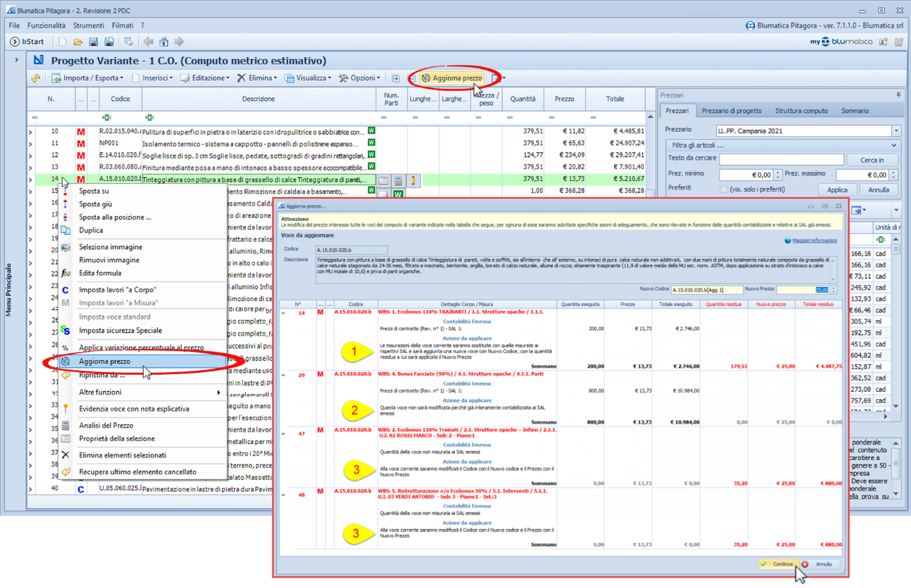Open the detail card icon on row 14

(383, 181)
